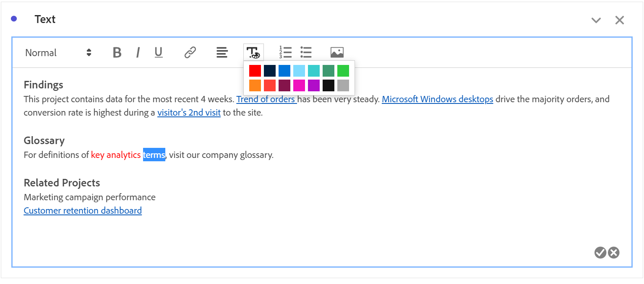Screen dimensions: 644x284
Task: Cancel edits with the round X icon
Action: [614, 253]
